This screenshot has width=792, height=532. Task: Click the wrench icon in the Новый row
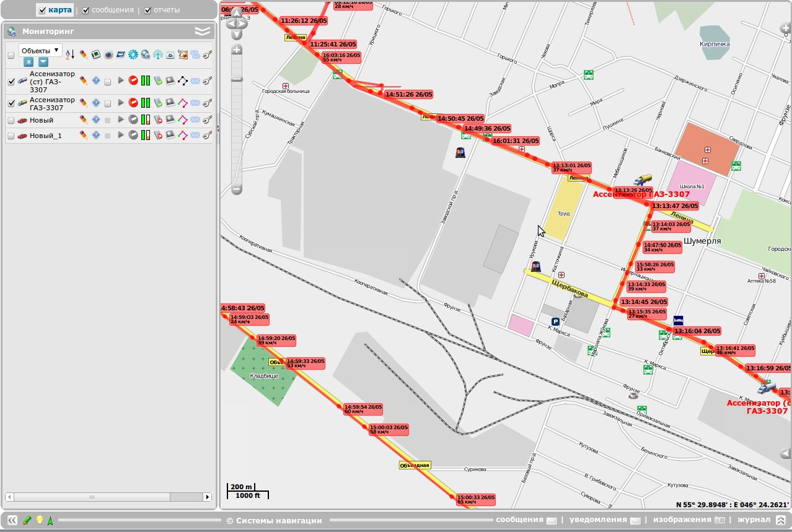pyautogui.click(x=208, y=120)
